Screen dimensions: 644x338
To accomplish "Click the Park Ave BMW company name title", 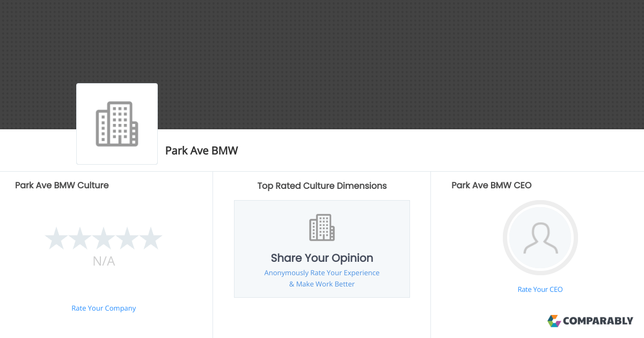I will pyautogui.click(x=201, y=151).
